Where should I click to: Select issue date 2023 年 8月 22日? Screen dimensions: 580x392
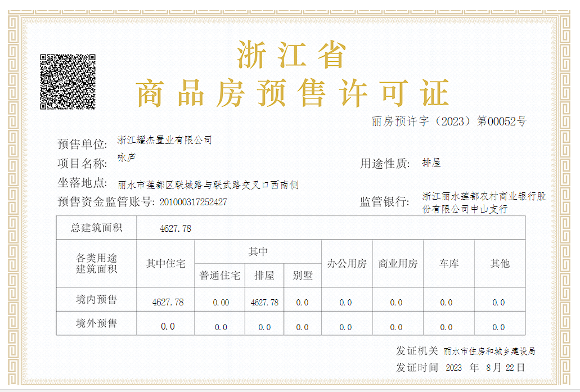pos(485,368)
